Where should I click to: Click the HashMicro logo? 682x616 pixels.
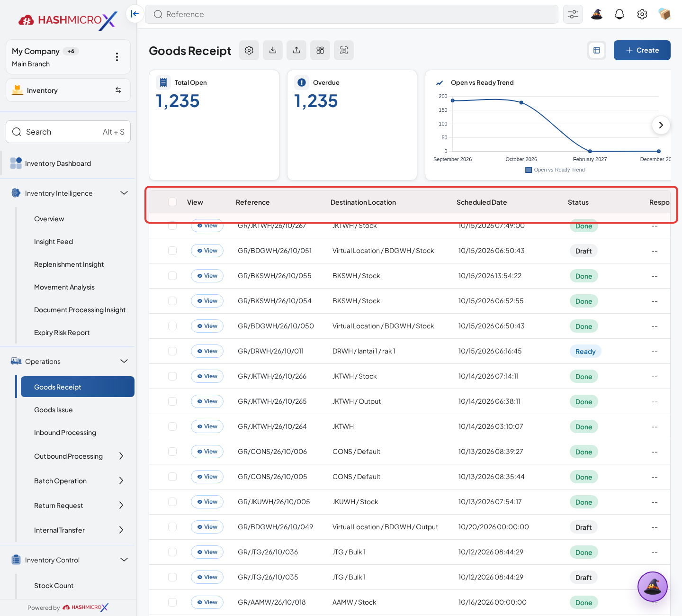point(68,20)
